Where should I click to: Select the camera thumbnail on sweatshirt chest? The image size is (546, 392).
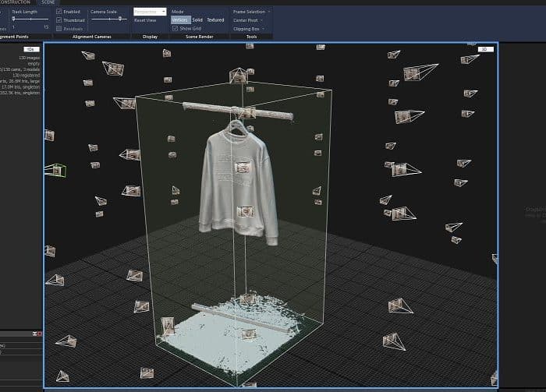pyautogui.click(x=243, y=167)
